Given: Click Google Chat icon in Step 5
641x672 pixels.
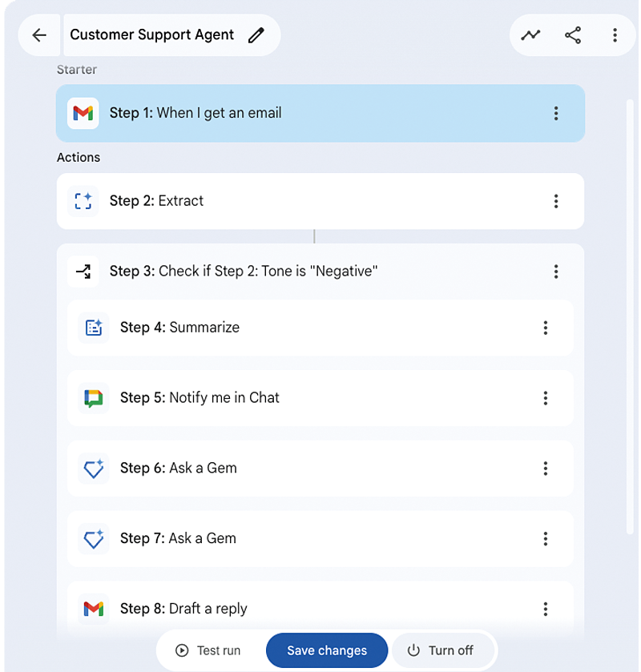Looking at the screenshot, I should (x=94, y=398).
